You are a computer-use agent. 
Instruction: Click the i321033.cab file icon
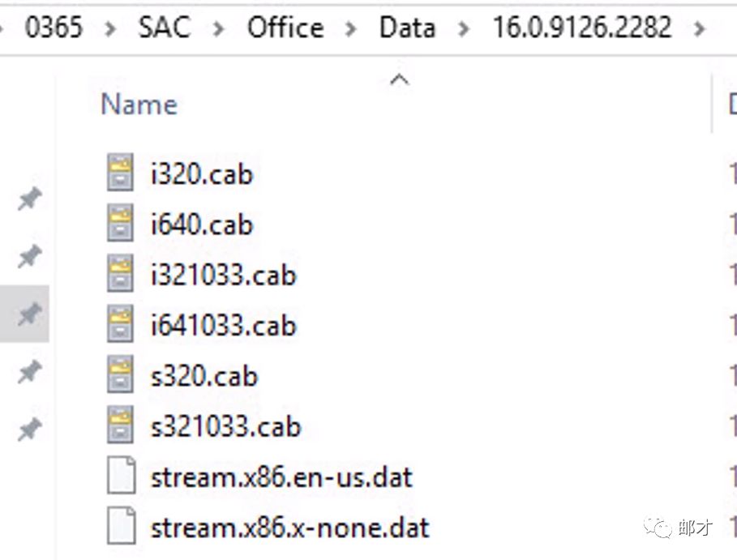120,275
